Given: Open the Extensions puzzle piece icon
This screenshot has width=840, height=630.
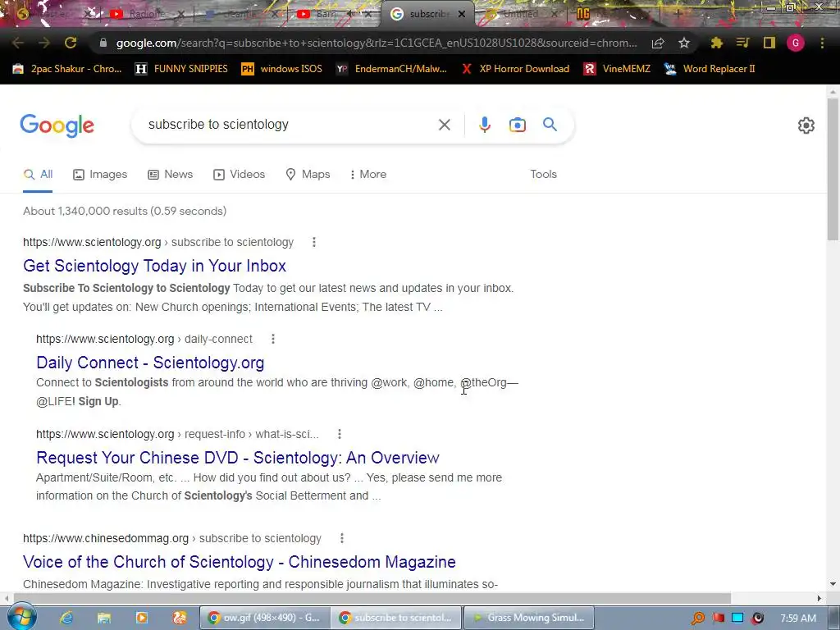Looking at the screenshot, I should pyautogui.click(x=716, y=43).
